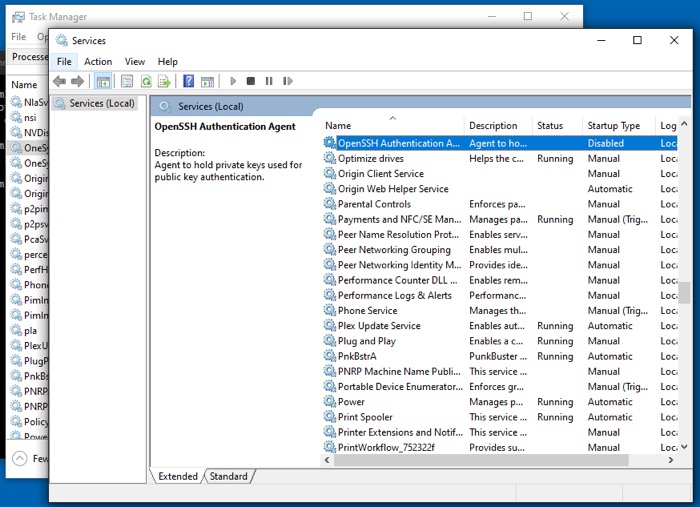This screenshot has height=507, width=700.
Task: Click the Back arrow in Services toolbar
Action: (59, 81)
